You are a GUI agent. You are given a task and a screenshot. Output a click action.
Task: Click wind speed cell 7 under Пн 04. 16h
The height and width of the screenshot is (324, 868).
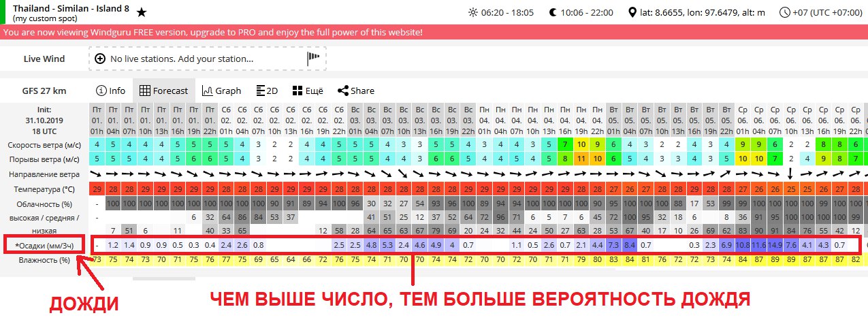coord(565,144)
